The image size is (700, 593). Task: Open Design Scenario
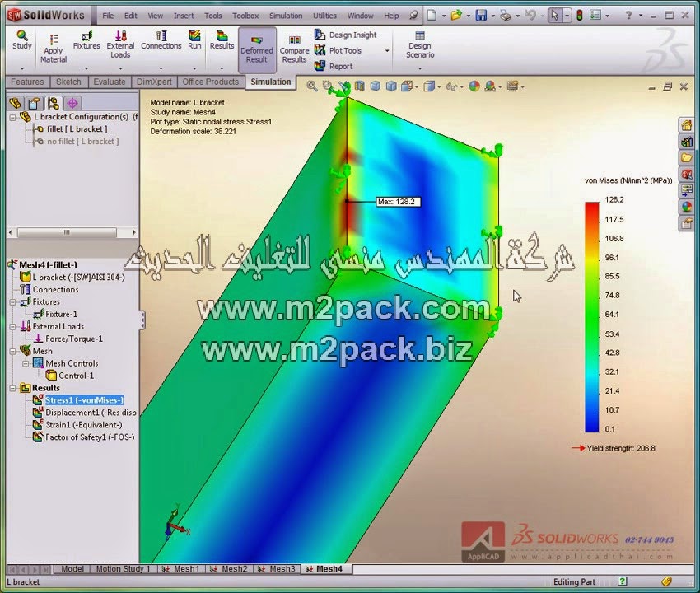tap(420, 44)
